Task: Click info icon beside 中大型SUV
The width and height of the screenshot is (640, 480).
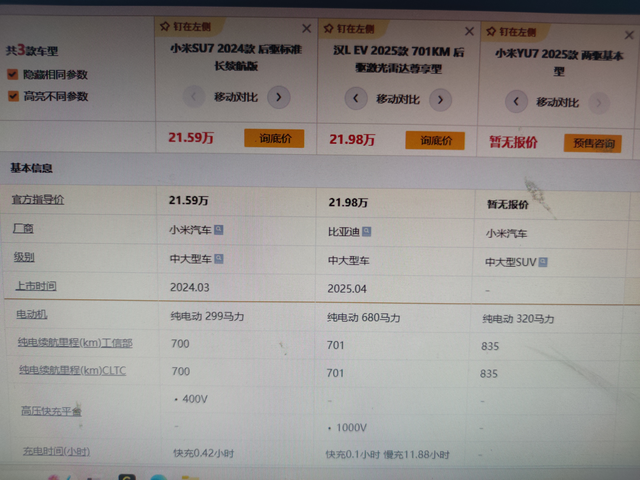Action: click(543, 262)
